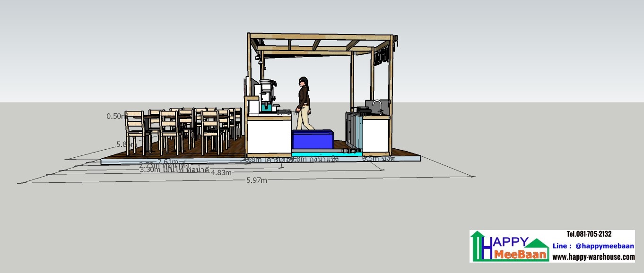This screenshot has width=644, height=273.
Task: Select the blue ice cooler box
Action: pyautogui.click(x=312, y=139)
